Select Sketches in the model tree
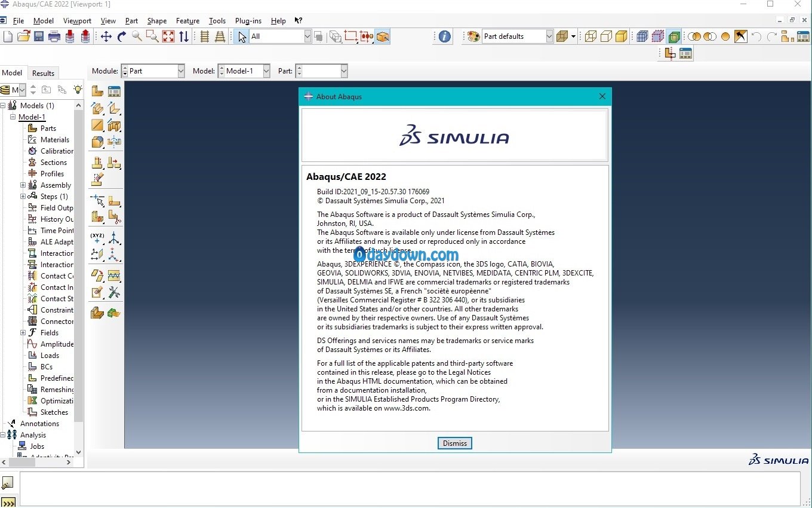 coord(54,412)
